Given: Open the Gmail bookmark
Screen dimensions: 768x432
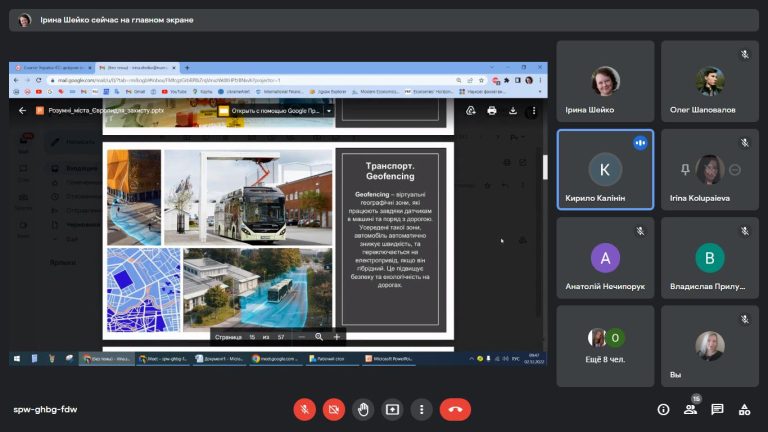Looking at the screenshot, I should point(136,92).
